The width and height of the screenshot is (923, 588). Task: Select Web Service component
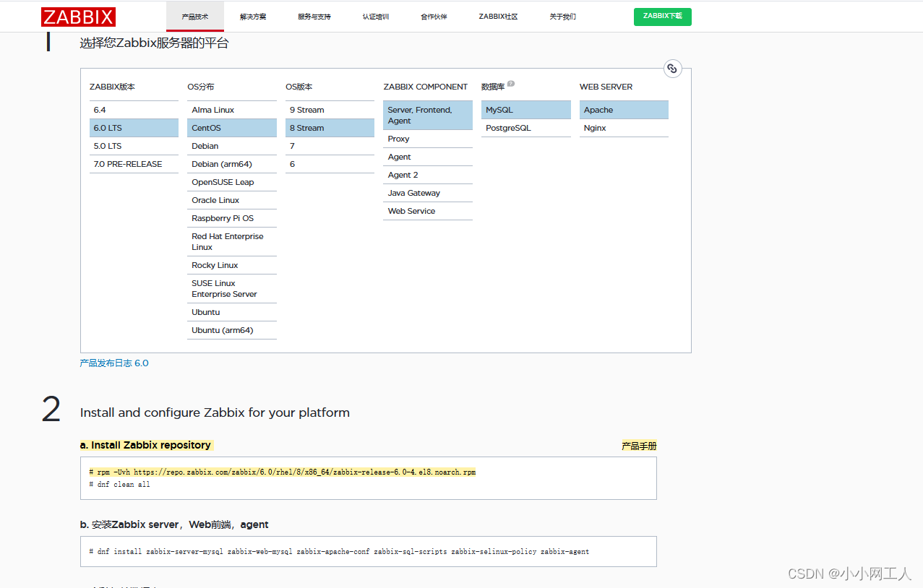coord(428,211)
